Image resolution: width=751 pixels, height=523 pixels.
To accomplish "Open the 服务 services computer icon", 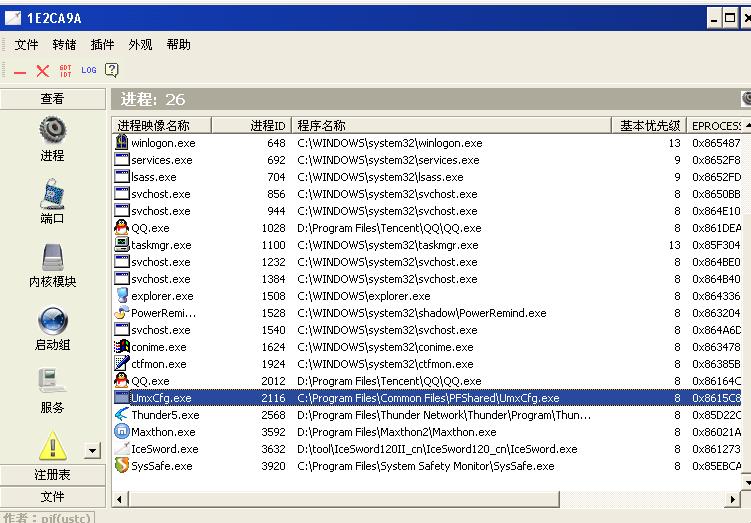I will pos(52,382).
